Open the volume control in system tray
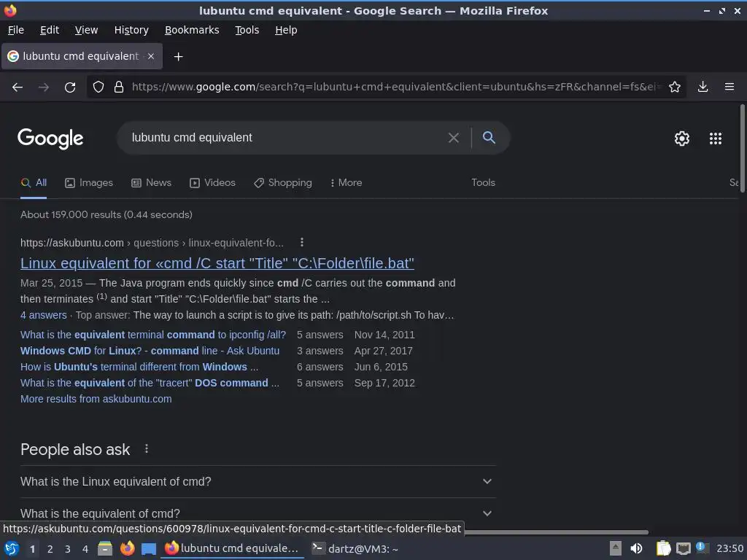 click(x=636, y=548)
